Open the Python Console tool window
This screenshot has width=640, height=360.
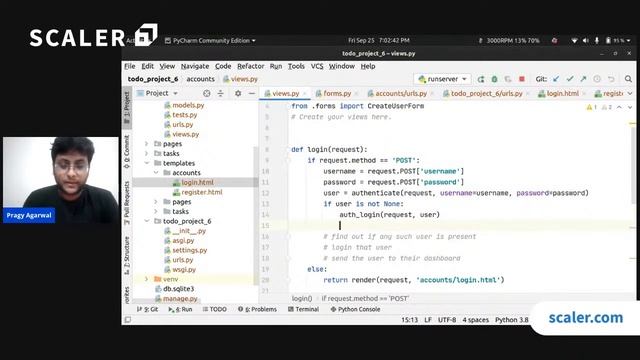pos(356,309)
